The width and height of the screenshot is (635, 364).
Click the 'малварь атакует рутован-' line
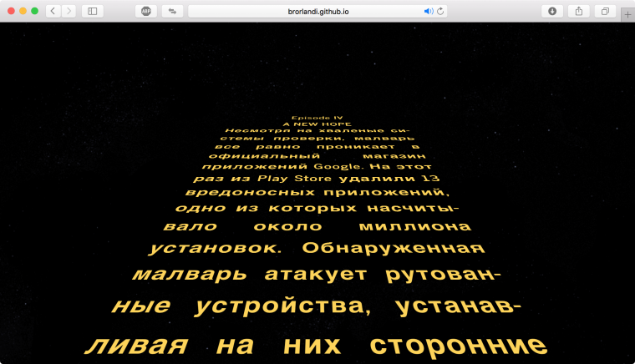point(317,275)
